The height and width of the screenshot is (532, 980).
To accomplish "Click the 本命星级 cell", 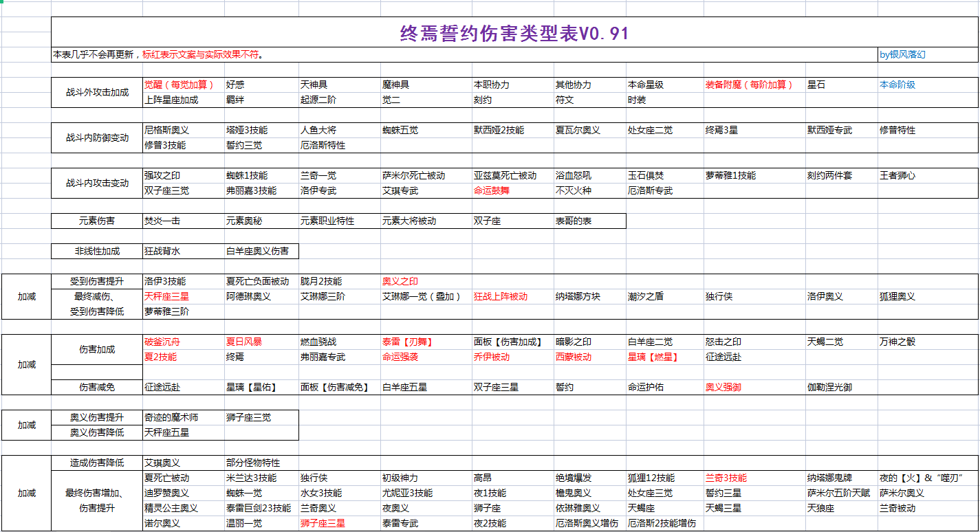I will tap(664, 85).
